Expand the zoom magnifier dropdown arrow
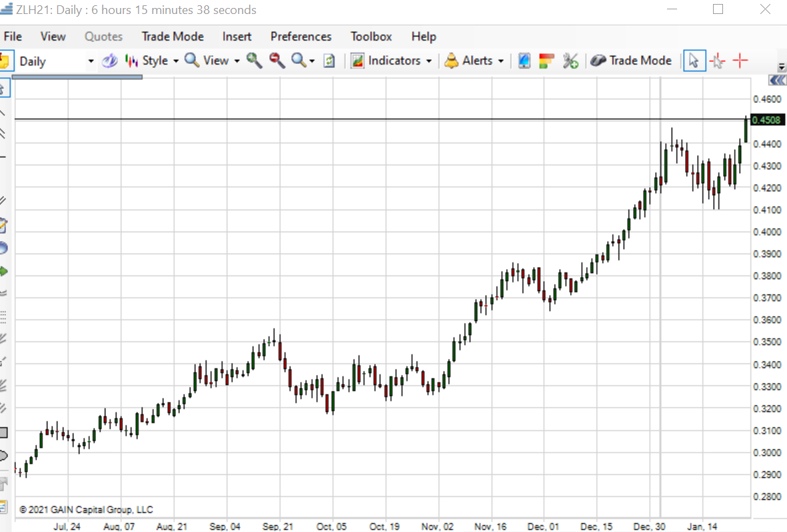This screenshot has width=787, height=532. [x=312, y=61]
